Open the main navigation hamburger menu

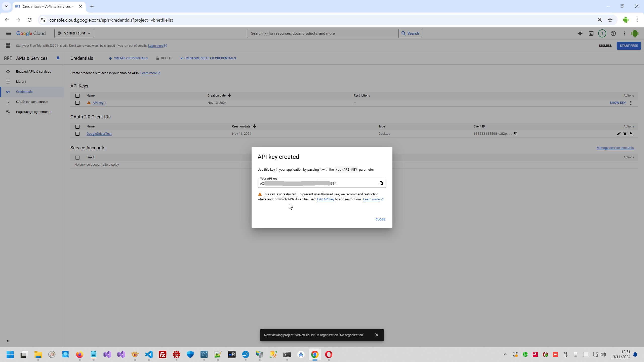click(x=8, y=33)
